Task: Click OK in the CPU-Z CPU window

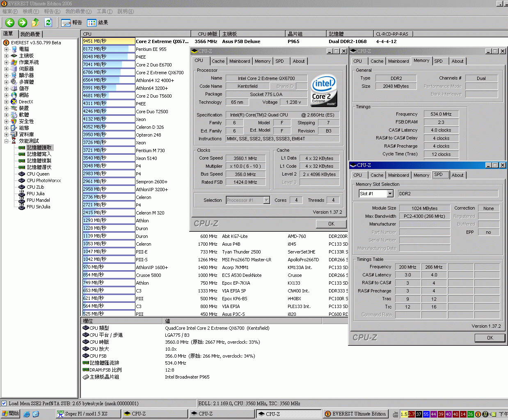Action: (x=331, y=224)
